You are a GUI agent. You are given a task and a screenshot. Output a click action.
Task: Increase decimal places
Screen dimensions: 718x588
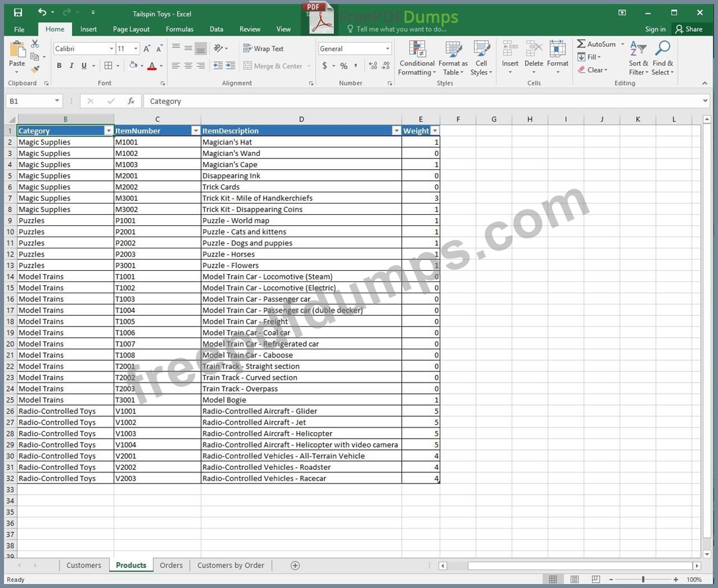tap(373, 66)
